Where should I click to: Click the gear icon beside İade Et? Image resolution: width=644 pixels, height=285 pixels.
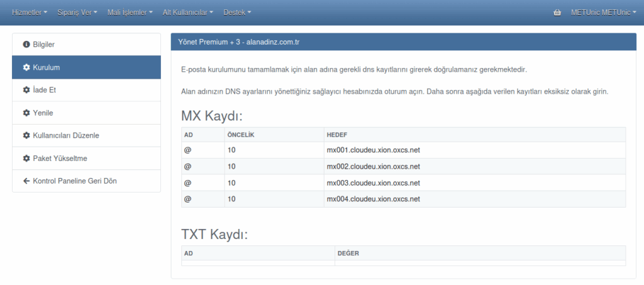26,90
